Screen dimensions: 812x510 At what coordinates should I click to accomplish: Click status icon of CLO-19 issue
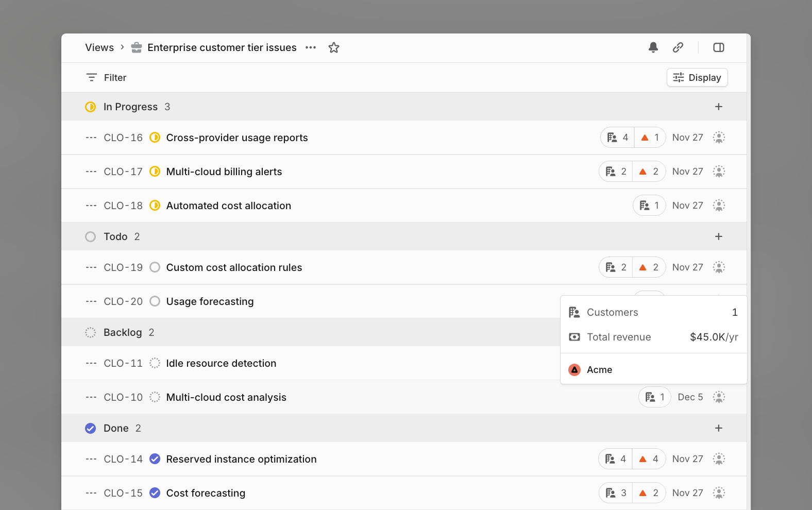pos(155,267)
